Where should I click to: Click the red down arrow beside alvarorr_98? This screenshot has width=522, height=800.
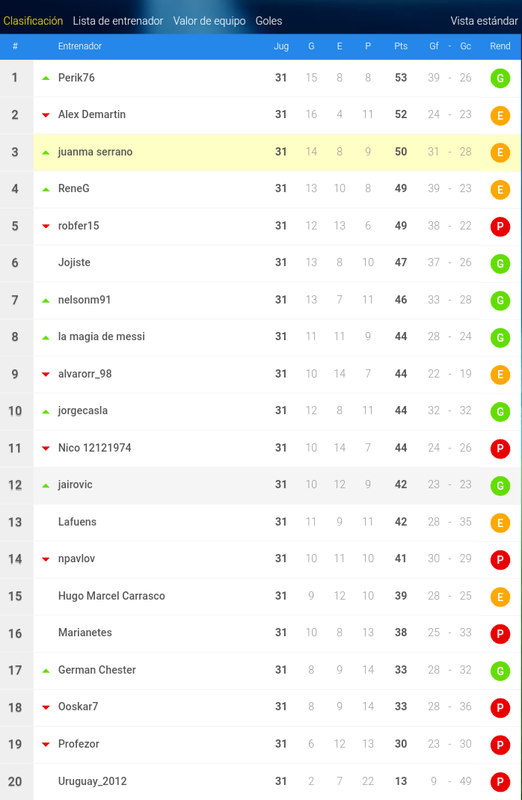[46, 374]
